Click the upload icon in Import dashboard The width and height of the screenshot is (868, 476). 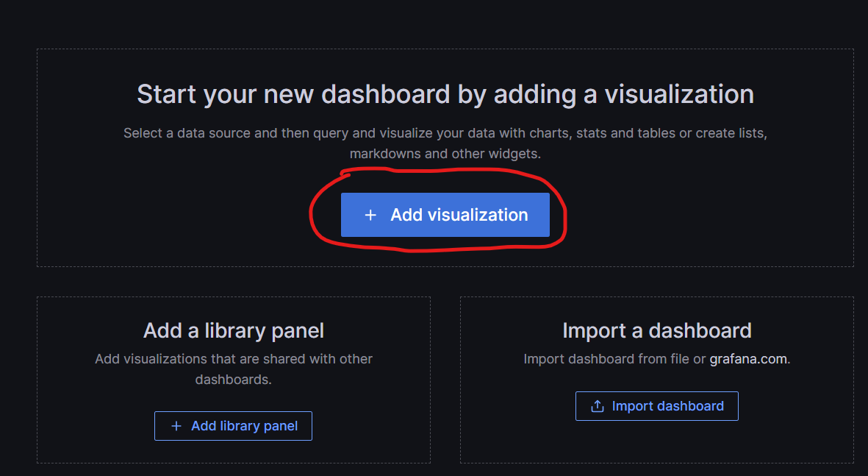pyautogui.click(x=598, y=405)
